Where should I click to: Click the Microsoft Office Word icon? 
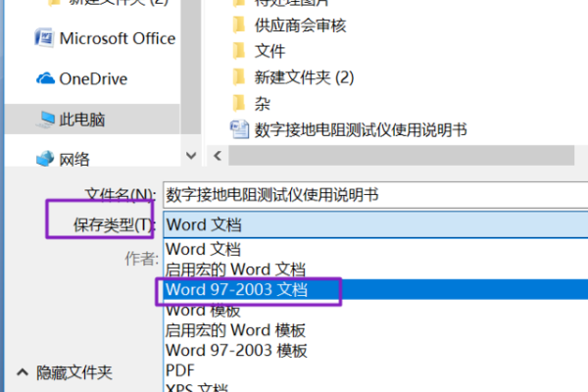[44, 38]
